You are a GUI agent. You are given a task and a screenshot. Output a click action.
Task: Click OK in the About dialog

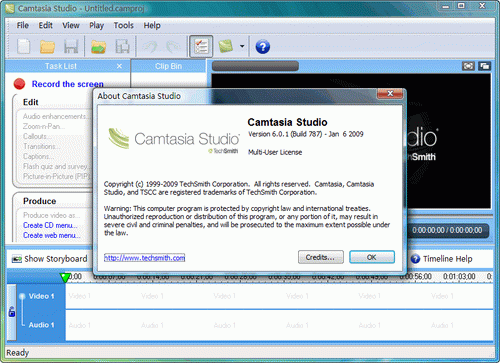tap(372, 257)
